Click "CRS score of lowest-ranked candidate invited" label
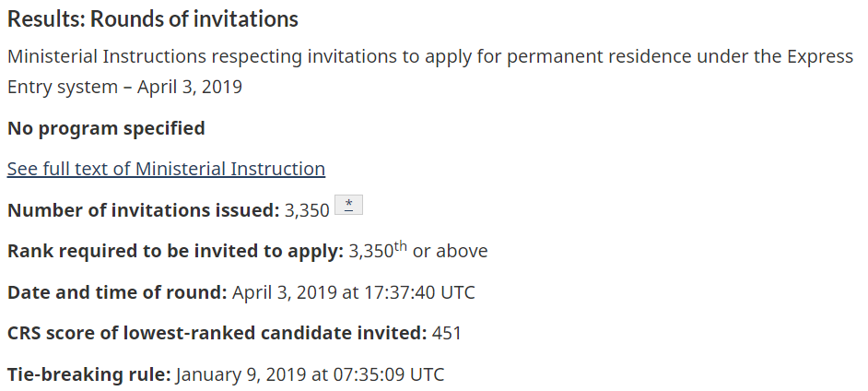This screenshot has height=391, width=868. [x=217, y=333]
